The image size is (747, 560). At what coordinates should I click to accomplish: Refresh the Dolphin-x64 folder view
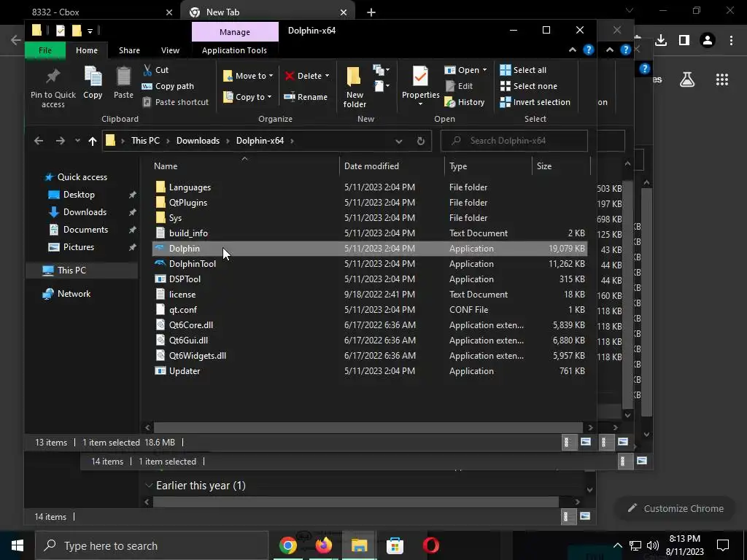pyautogui.click(x=421, y=141)
